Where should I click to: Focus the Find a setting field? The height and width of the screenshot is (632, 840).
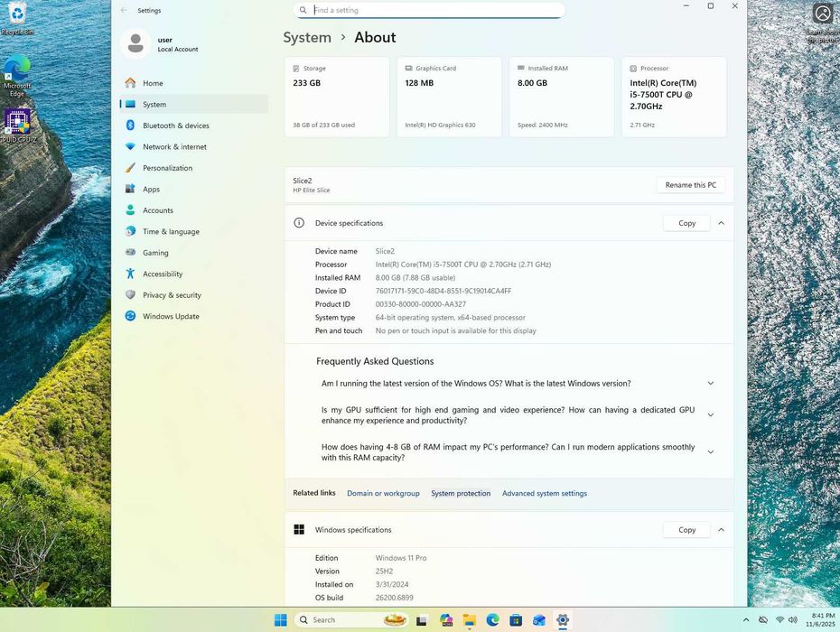428,10
